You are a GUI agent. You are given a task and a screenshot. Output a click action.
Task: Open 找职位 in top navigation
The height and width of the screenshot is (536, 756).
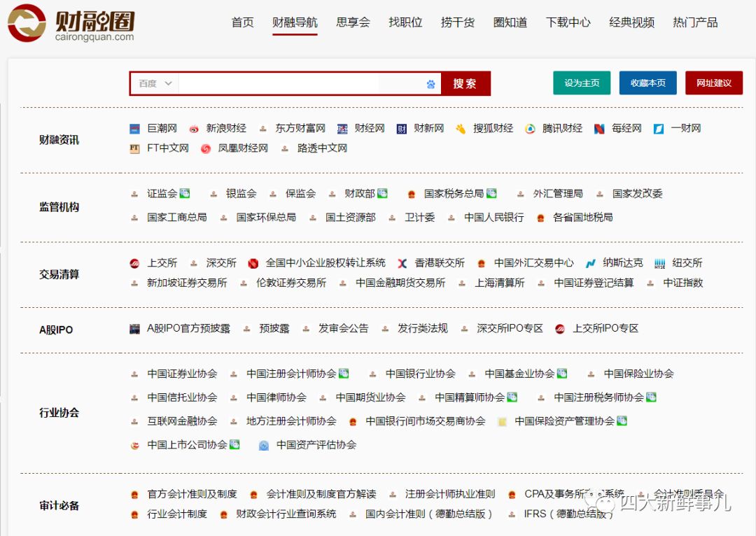pos(405,22)
